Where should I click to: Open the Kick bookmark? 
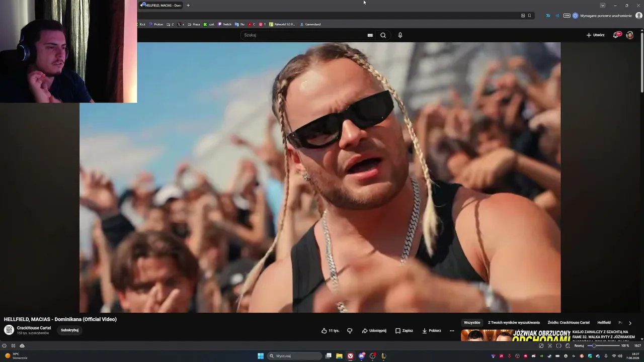coord(141,24)
